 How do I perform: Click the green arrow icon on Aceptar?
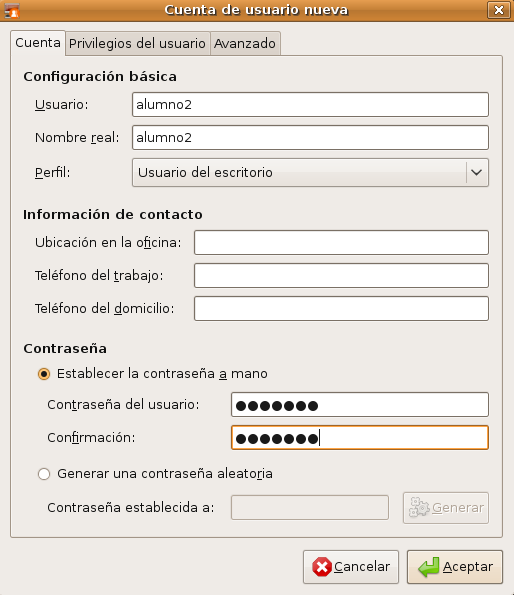coord(429,567)
